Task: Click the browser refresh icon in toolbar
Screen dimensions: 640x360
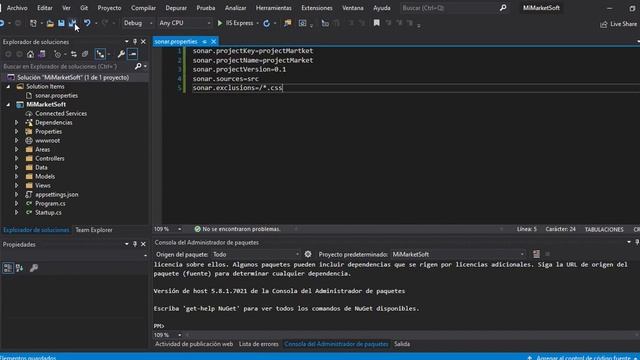Action: coord(267,24)
